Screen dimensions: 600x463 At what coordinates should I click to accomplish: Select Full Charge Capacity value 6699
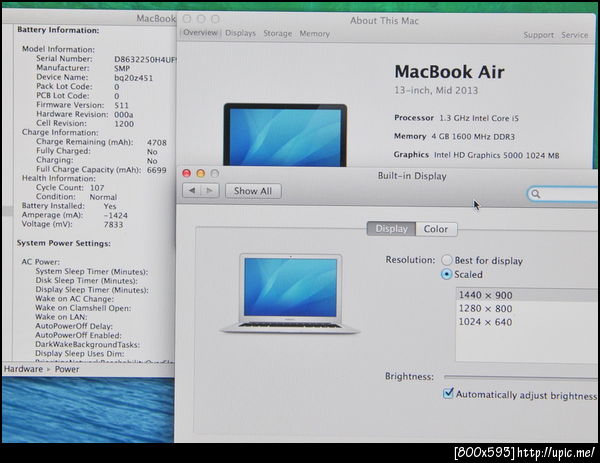pos(157,170)
